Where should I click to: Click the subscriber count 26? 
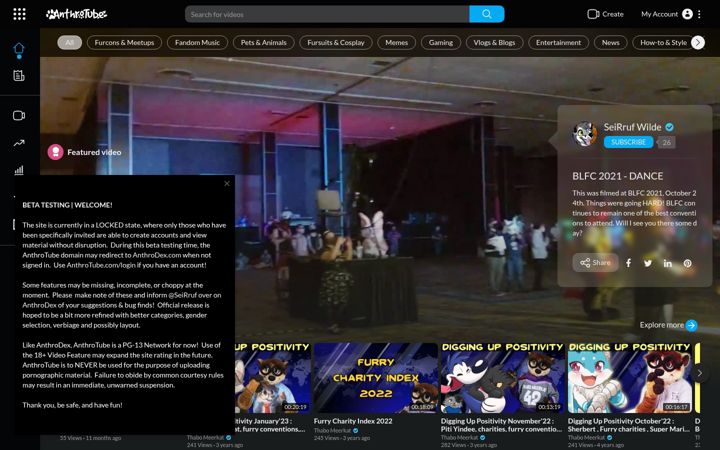667,142
